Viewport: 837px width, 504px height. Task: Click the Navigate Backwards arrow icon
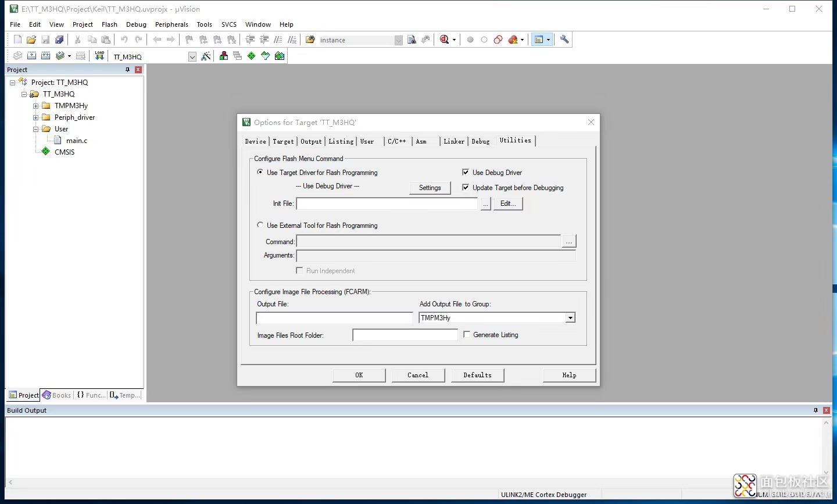[x=156, y=40]
